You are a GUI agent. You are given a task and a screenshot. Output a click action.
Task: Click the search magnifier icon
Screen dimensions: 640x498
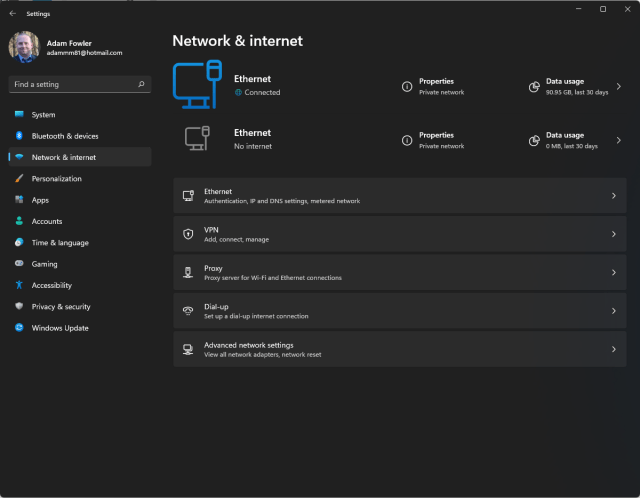click(143, 85)
